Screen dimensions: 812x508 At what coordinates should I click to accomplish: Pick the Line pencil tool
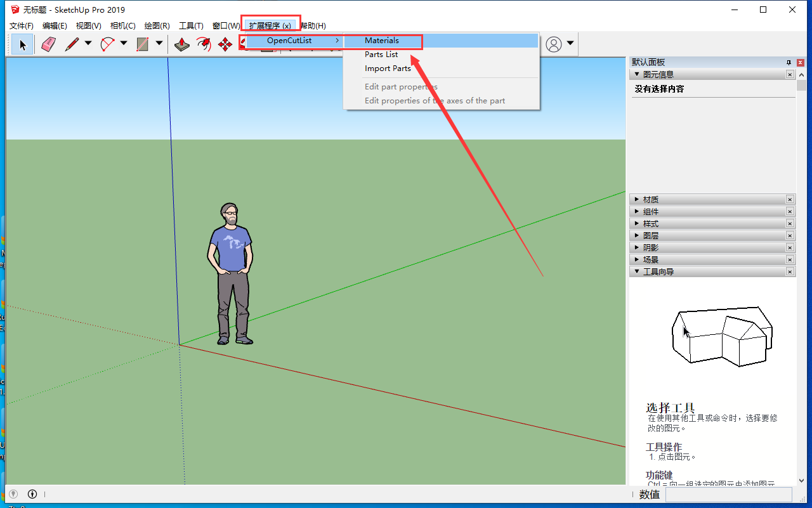pos(72,44)
